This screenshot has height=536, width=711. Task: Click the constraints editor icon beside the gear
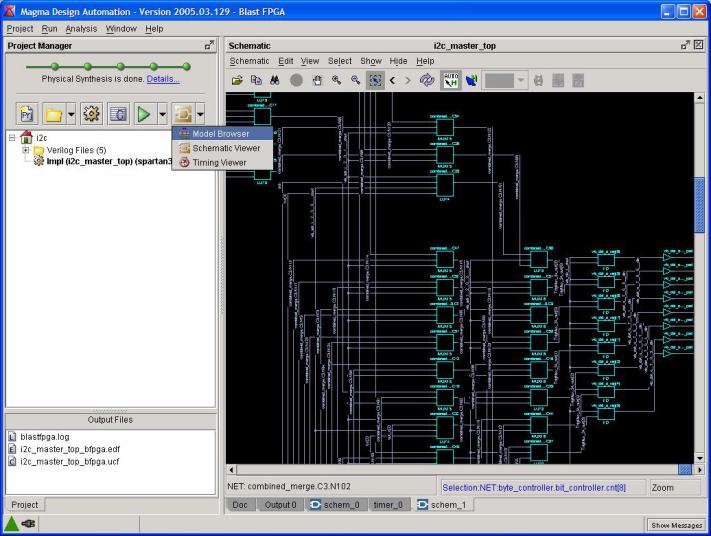point(118,114)
